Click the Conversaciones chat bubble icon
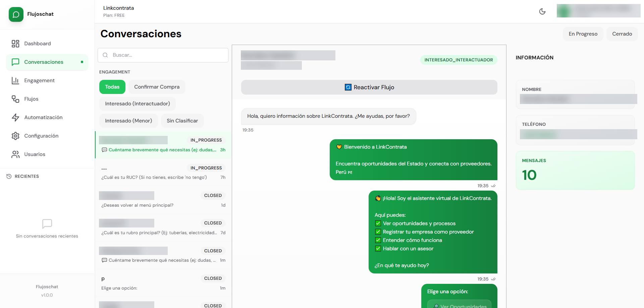The image size is (644, 308). click(15, 62)
